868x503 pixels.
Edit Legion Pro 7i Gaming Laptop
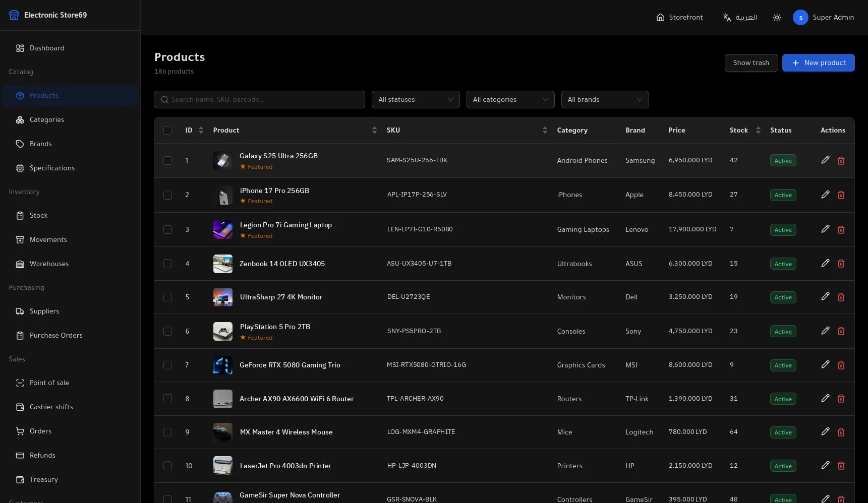pyautogui.click(x=825, y=229)
